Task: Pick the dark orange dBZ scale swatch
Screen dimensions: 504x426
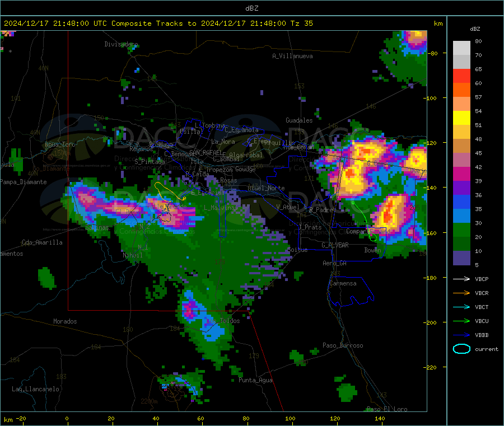Action: [461, 90]
